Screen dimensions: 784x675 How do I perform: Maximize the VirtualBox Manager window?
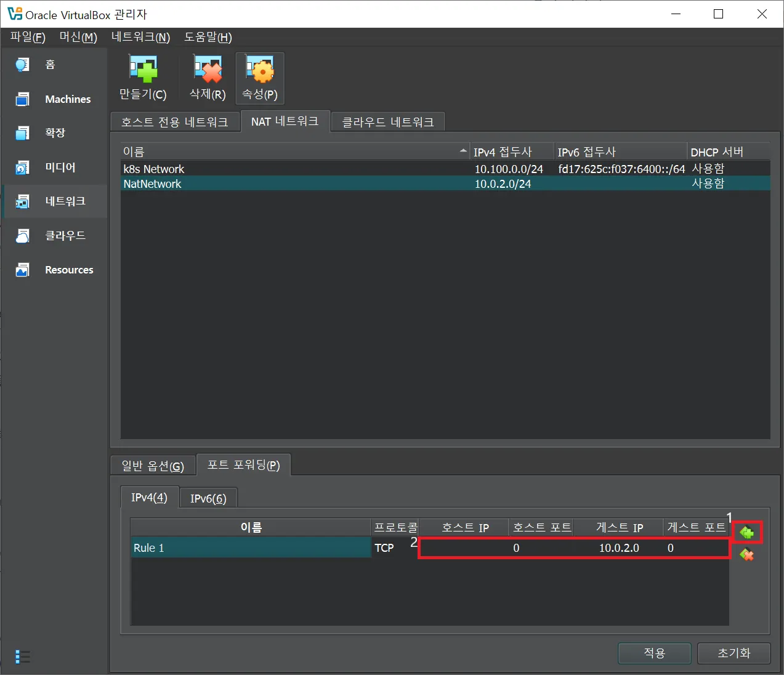(x=718, y=14)
